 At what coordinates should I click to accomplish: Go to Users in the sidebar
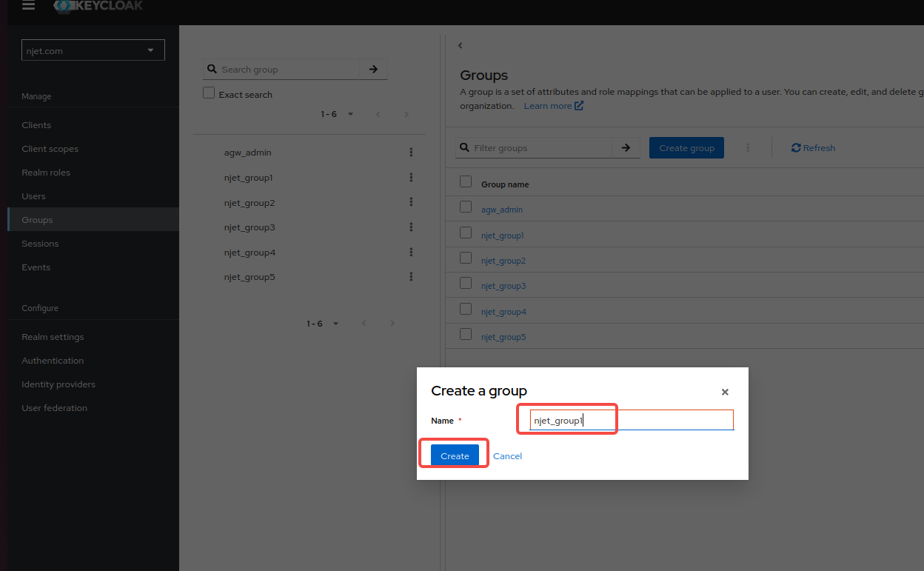33,196
